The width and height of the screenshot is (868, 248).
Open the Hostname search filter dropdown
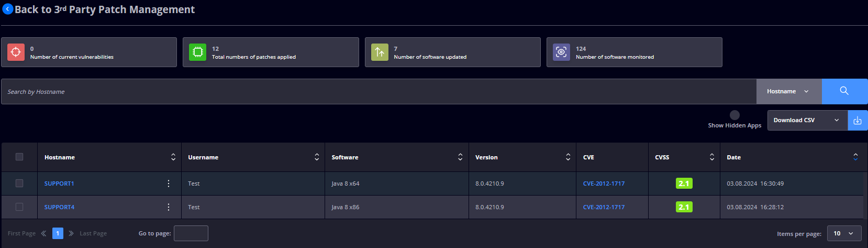pyautogui.click(x=789, y=91)
